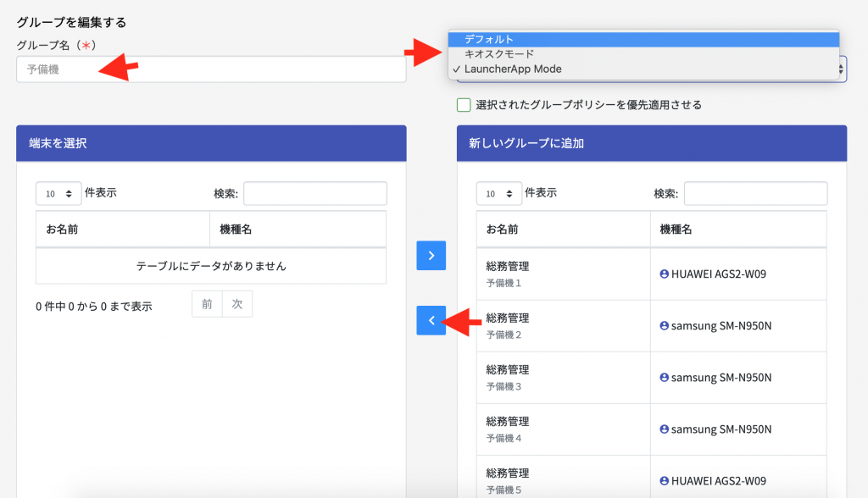Image resolution: width=868 pixels, height=498 pixels.
Task: Click user icon beside HUAWEI AGS2-W09 in 予備機１ row
Action: tap(665, 274)
